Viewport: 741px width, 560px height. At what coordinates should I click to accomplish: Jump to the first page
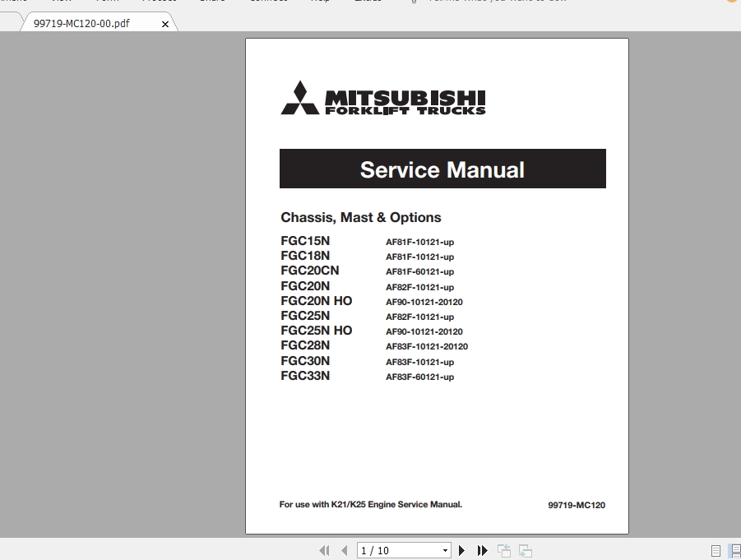point(325,550)
